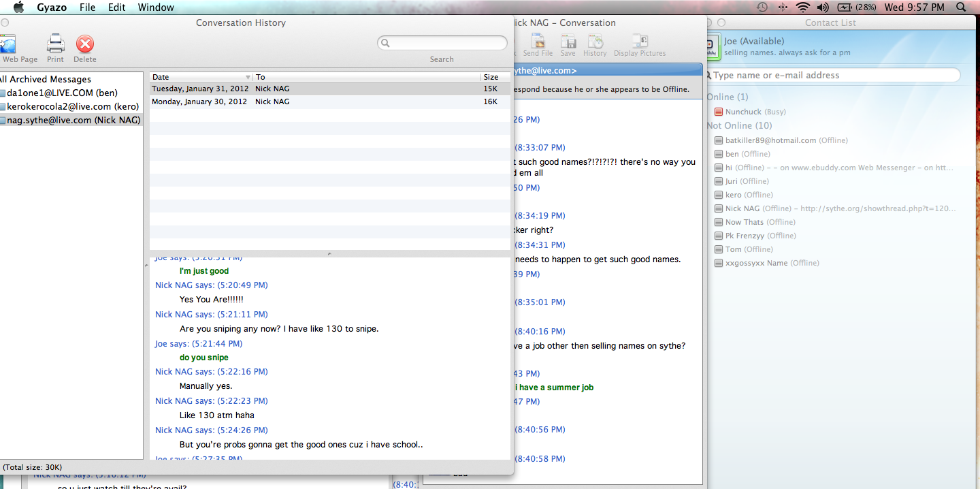Click the ben archive envelope icon
Screen dimensions: 980x489
coord(3,93)
